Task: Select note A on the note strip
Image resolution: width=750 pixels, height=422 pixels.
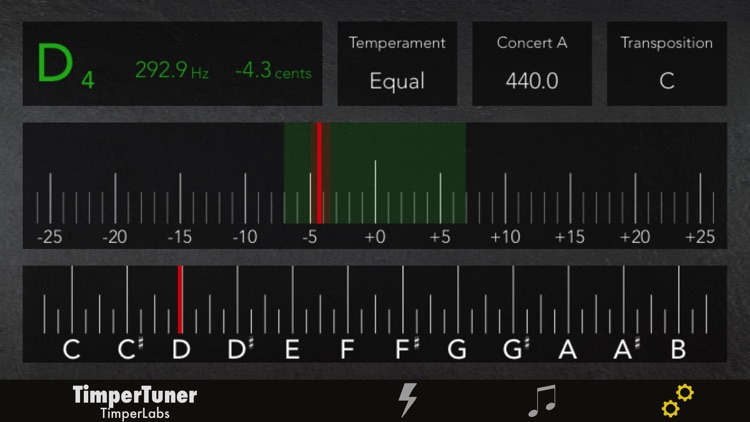Action: 568,350
